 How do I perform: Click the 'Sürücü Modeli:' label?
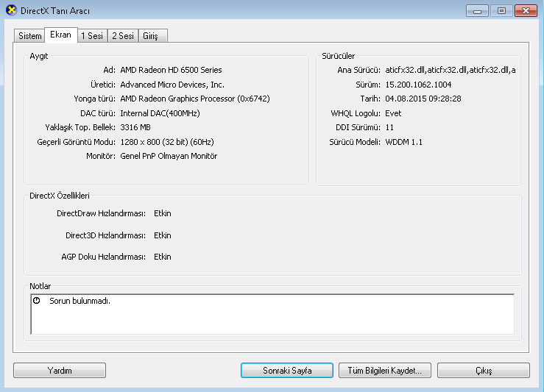(355, 142)
